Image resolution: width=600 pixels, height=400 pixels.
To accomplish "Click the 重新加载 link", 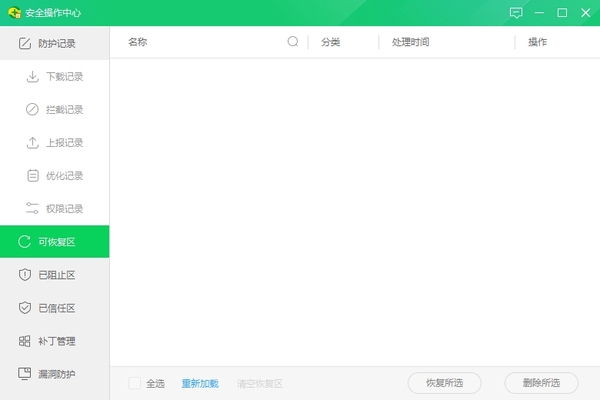I will [200, 383].
